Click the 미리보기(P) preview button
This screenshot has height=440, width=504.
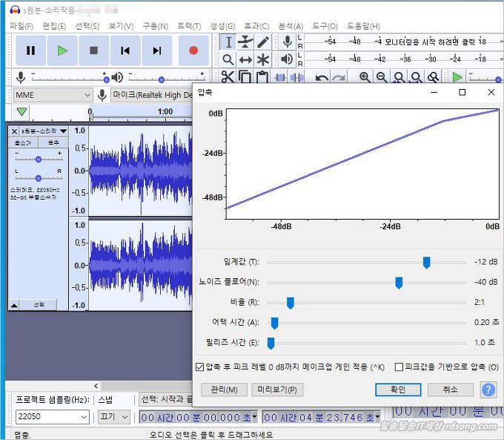click(x=277, y=390)
